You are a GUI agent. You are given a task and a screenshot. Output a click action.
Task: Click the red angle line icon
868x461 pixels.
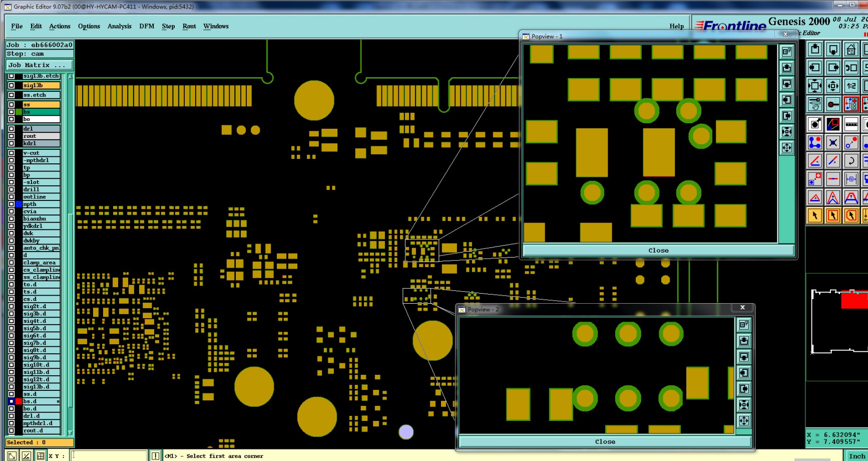click(x=815, y=161)
